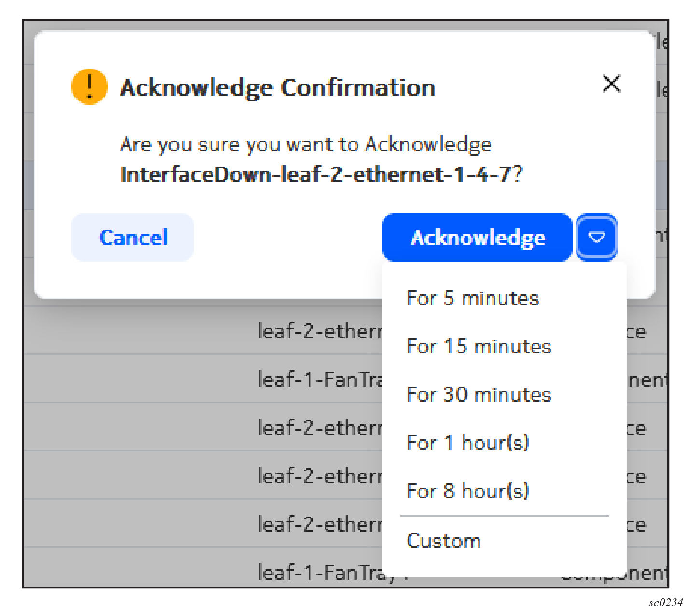Click the bold InterfaceDown-leaf-2-ethernet-1-4-7 alarm name

(316, 174)
